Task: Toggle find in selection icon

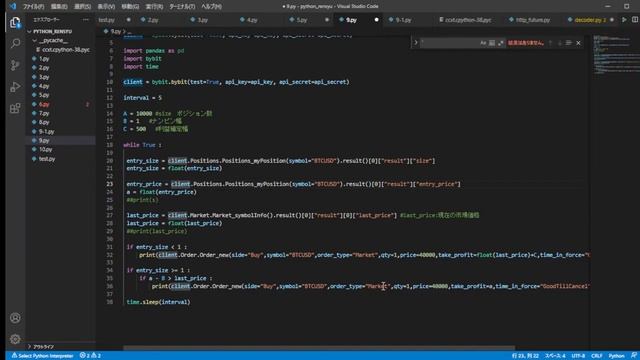Action: point(569,43)
